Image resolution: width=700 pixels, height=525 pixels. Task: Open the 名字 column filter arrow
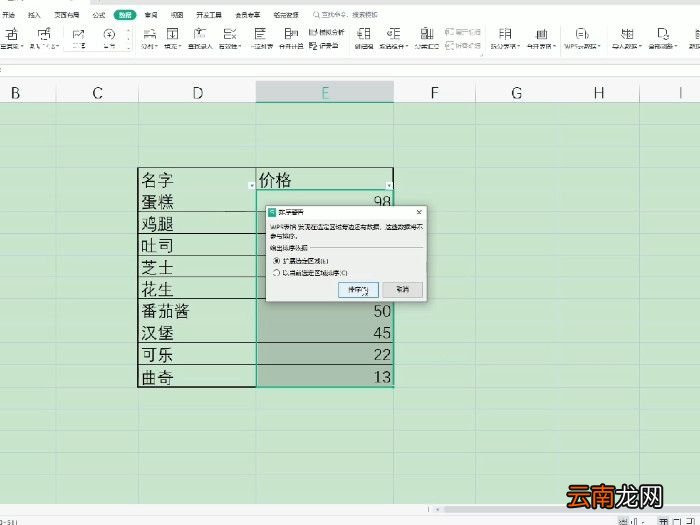[x=251, y=185]
